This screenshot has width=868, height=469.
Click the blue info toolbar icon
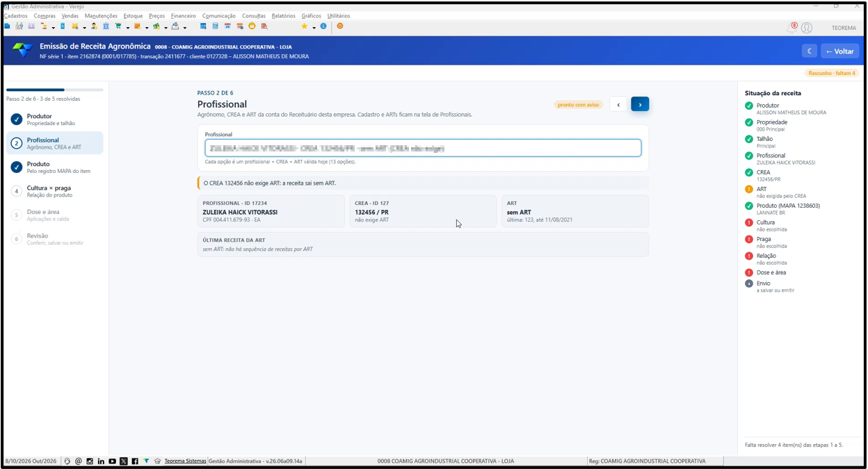click(323, 26)
